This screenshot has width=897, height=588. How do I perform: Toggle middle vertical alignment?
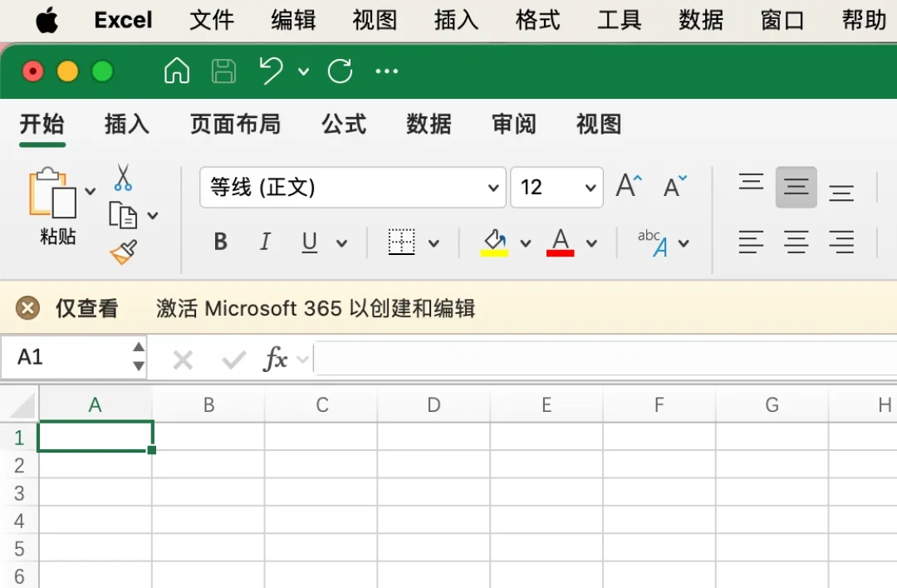click(x=797, y=187)
